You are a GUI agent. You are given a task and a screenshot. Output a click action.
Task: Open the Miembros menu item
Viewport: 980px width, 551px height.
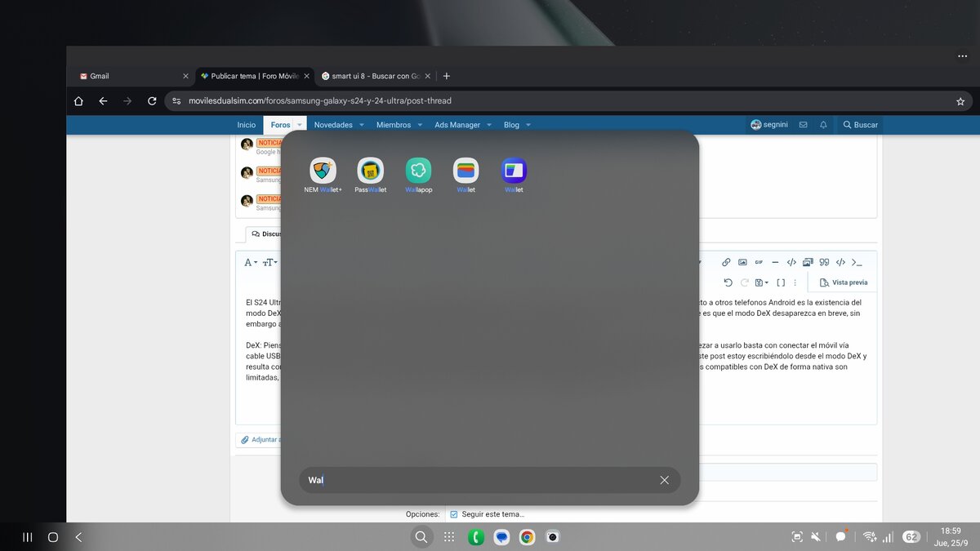394,125
